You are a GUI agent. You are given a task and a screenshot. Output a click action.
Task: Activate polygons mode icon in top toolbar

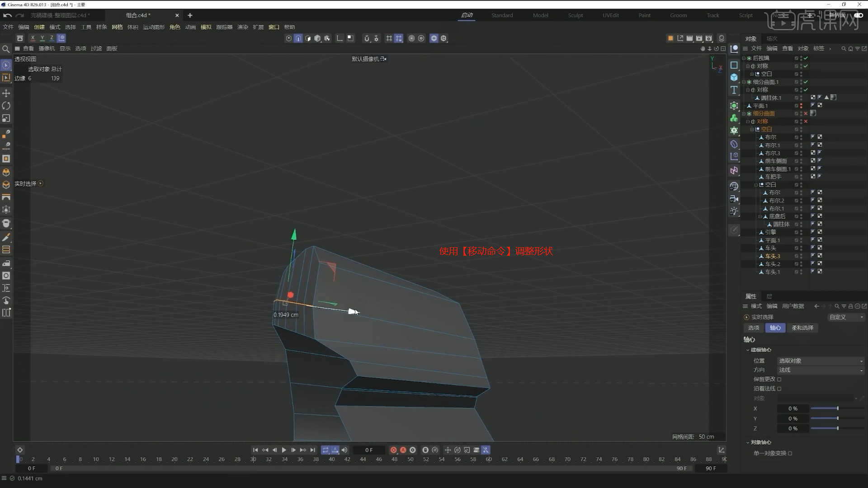[308, 38]
